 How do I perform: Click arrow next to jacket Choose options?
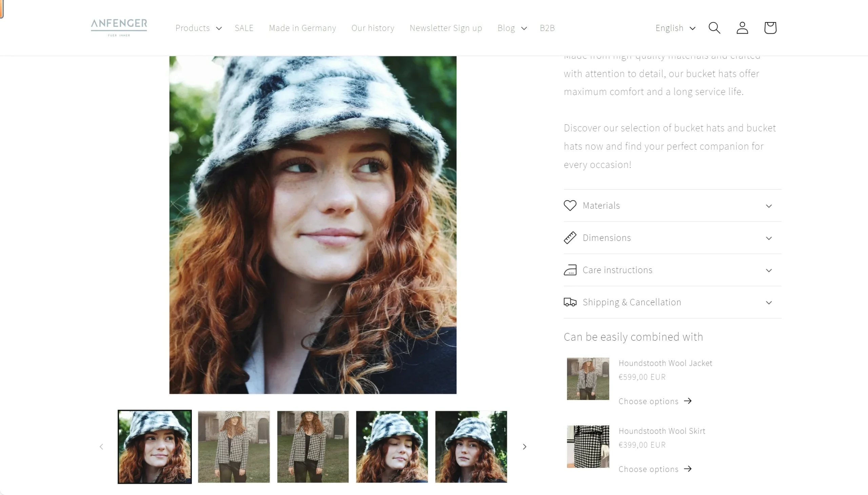click(x=688, y=401)
